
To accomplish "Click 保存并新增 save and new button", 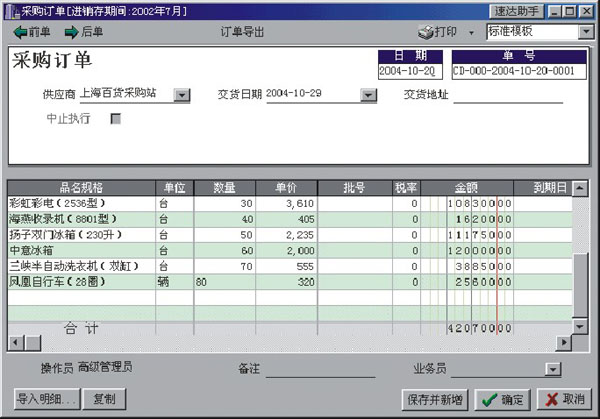I will [x=433, y=398].
